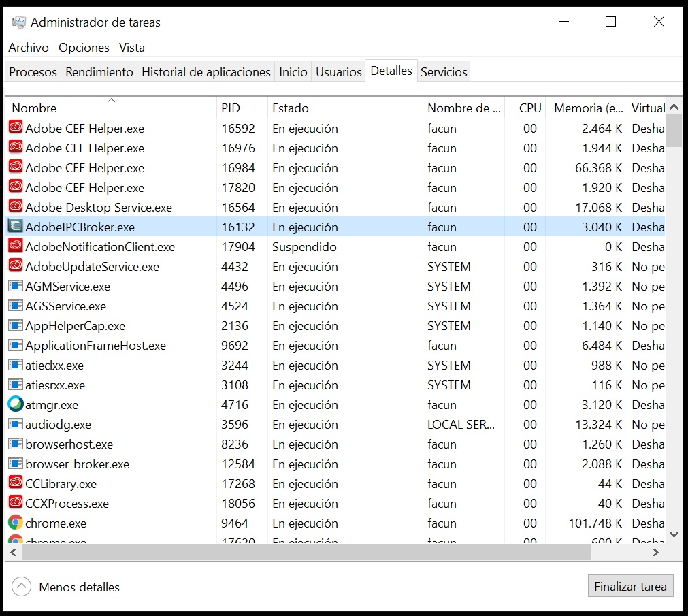The height and width of the screenshot is (616, 688).
Task: Click the Finalizar tarea button
Action: click(630, 585)
